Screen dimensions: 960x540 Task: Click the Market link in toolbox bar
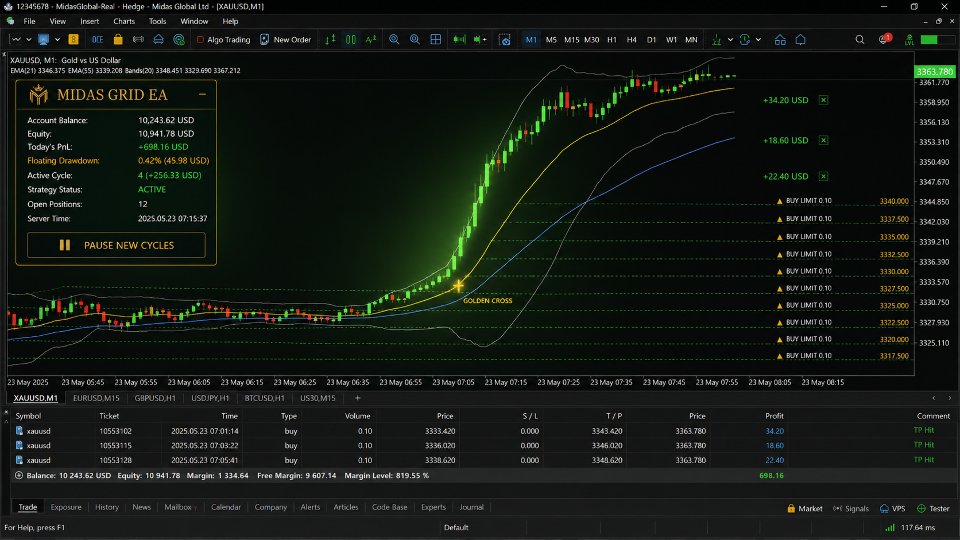[x=804, y=508]
